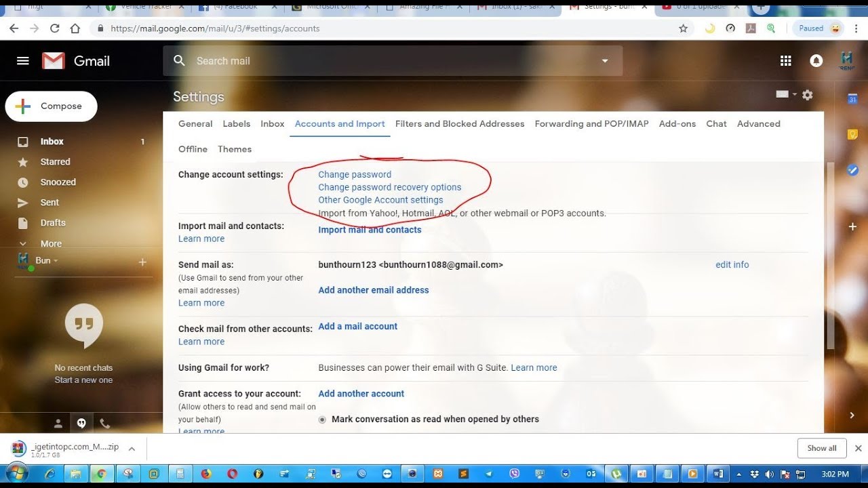Click edit info for bunthourn123
The height and width of the screenshot is (488, 868).
point(732,264)
